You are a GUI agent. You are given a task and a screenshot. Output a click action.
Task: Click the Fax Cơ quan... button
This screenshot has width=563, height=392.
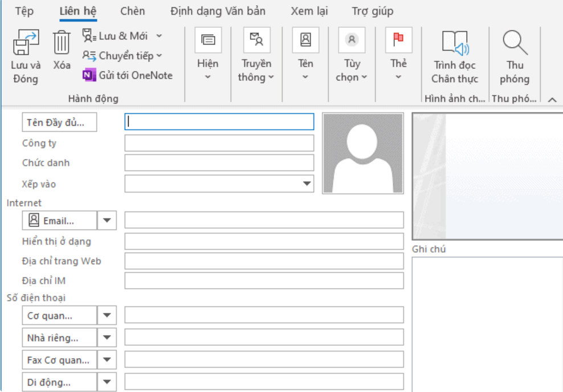(60, 360)
